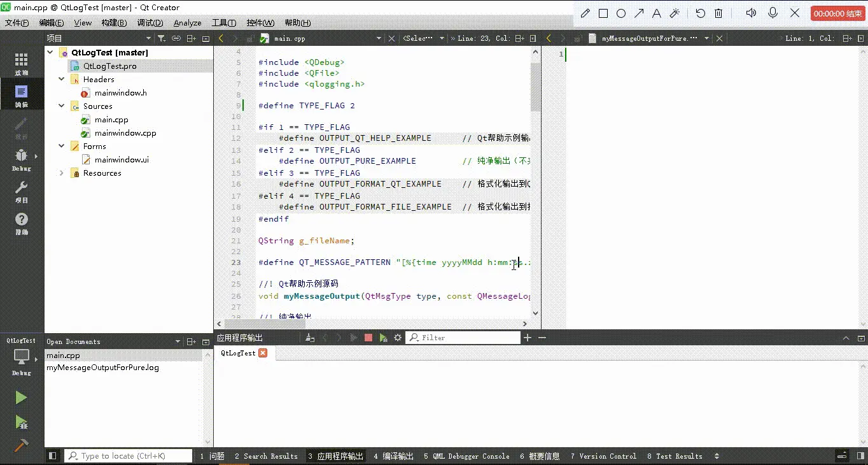Image resolution: width=868 pixels, height=465 pixels.
Task: Open 1 问题 issues pane
Action: (x=213, y=456)
